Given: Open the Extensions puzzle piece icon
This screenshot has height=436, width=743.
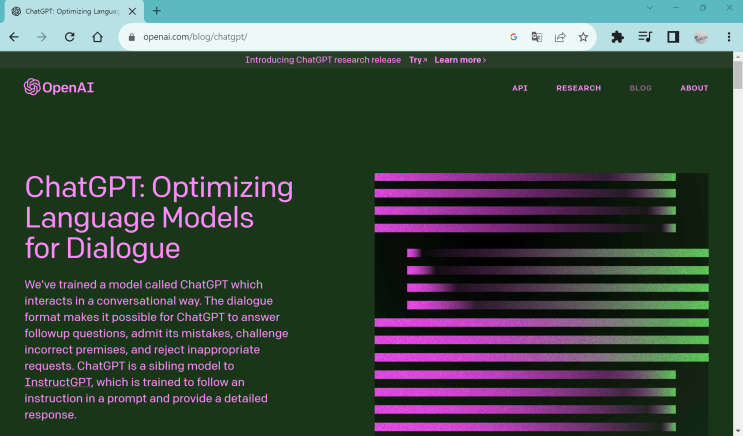Looking at the screenshot, I should click(x=617, y=37).
